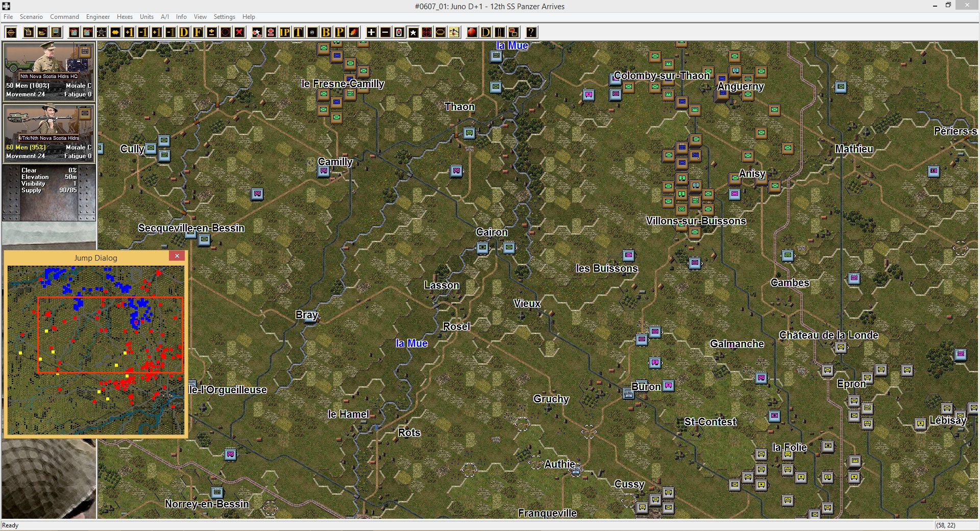Image resolution: width=980 pixels, height=531 pixels.
Task: Open a file with the folder icon
Action: (x=42, y=33)
